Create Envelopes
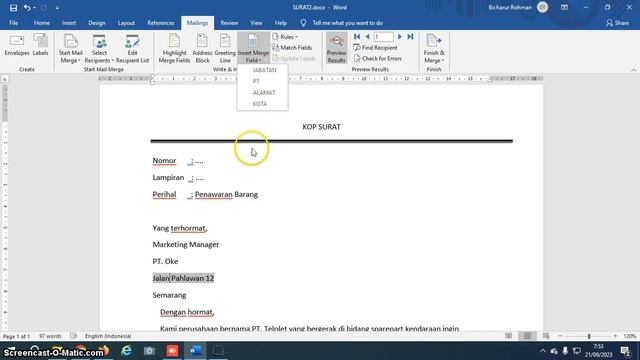Screen dimensions: 640x360 tap(17, 45)
